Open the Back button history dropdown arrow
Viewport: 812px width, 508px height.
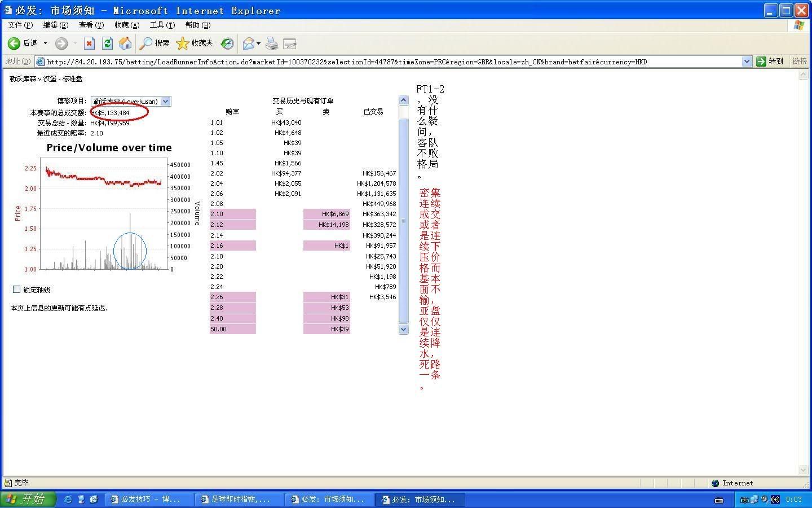[46, 43]
